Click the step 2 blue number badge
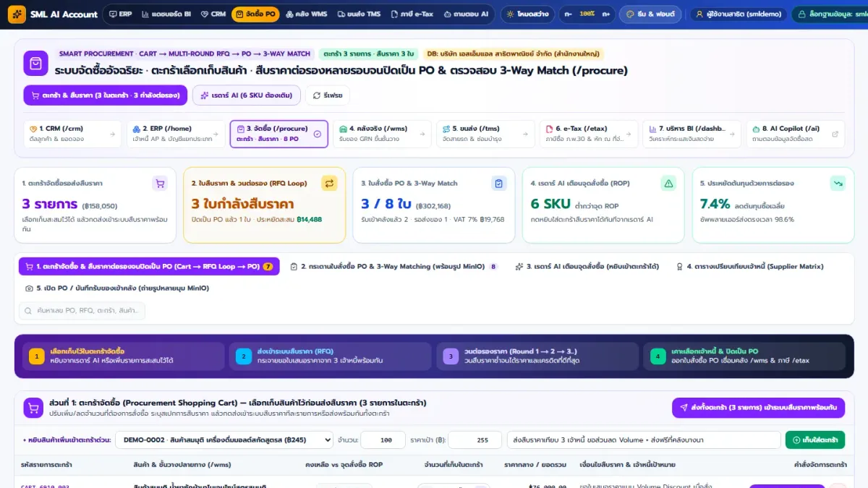 [243, 356]
